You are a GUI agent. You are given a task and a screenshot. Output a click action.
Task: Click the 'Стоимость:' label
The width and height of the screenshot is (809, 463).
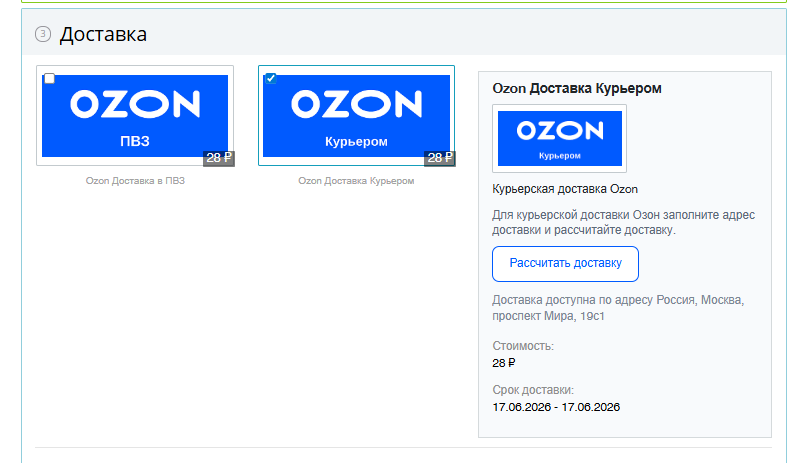coord(523,346)
